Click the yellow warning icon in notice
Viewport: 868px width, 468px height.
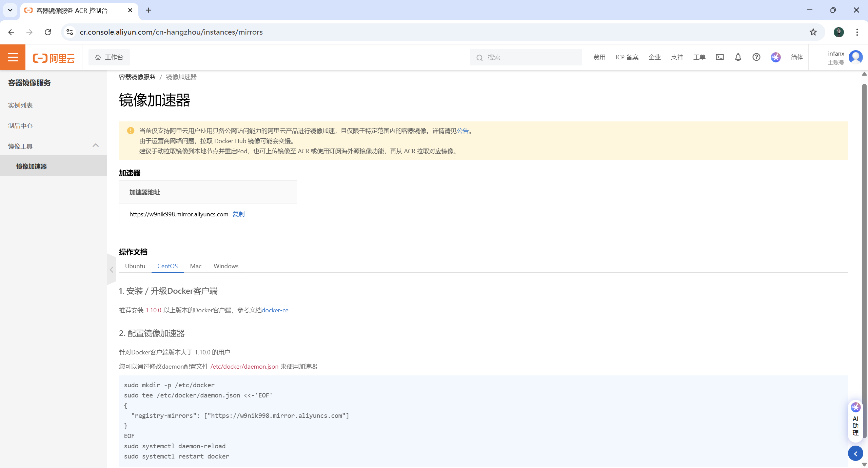pos(131,131)
